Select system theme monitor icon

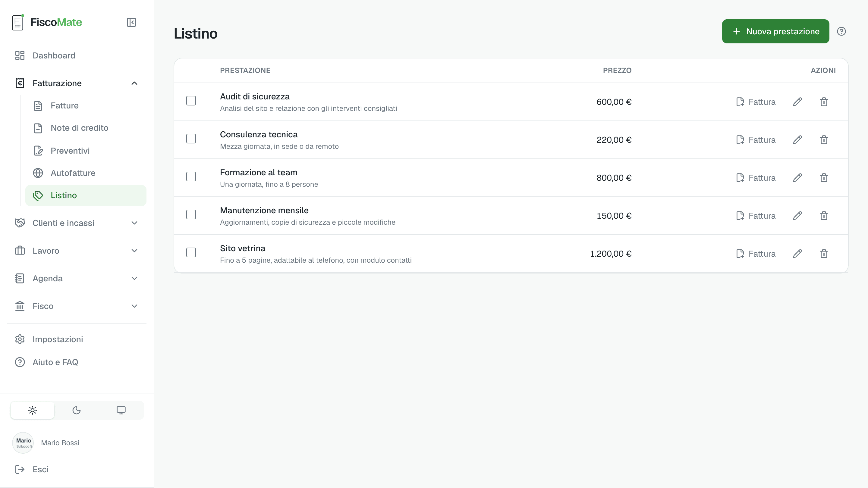coord(121,410)
